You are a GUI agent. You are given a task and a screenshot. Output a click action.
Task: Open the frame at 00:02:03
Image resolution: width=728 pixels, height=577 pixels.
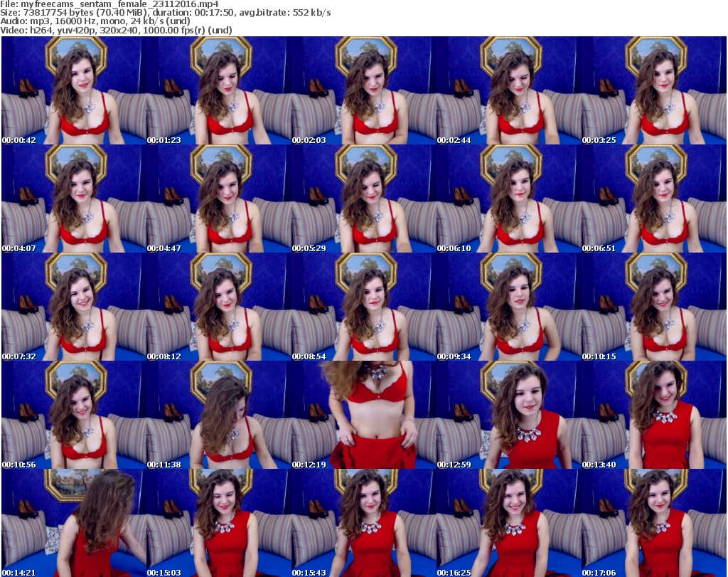point(364,90)
